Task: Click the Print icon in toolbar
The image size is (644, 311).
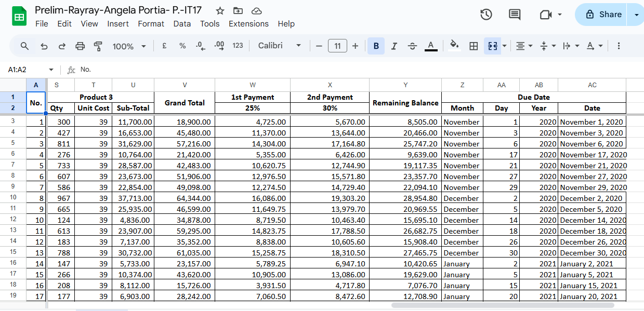Action: (80, 46)
